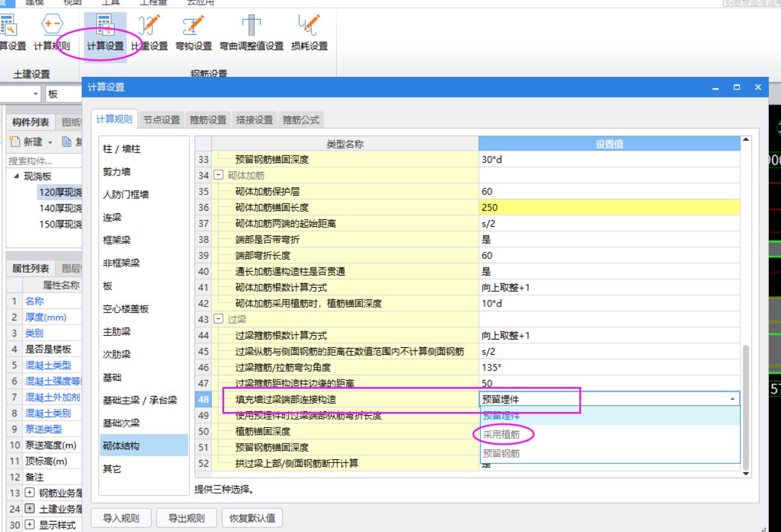Image resolution: width=781 pixels, height=532 pixels.
Task: Switch to 构件列表 tab
Action: pyautogui.click(x=31, y=122)
